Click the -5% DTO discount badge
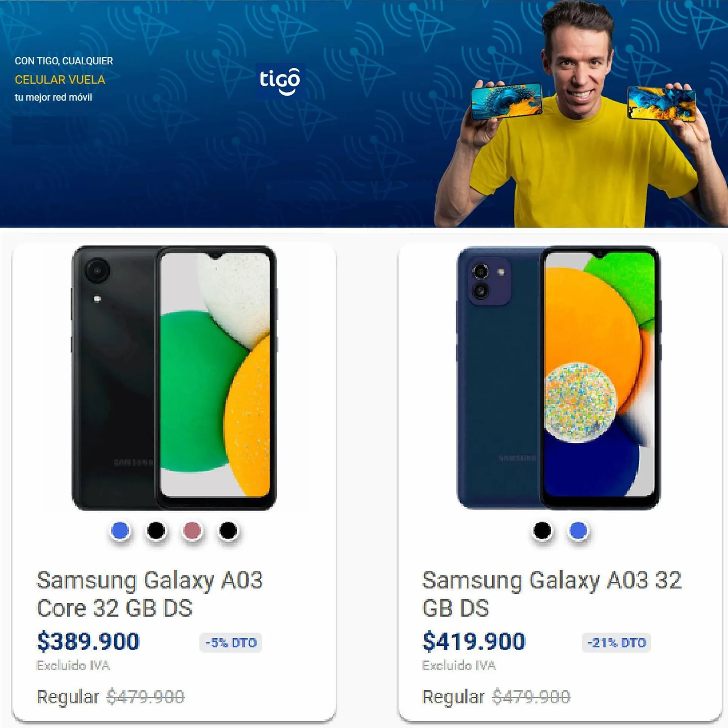 pyautogui.click(x=231, y=643)
